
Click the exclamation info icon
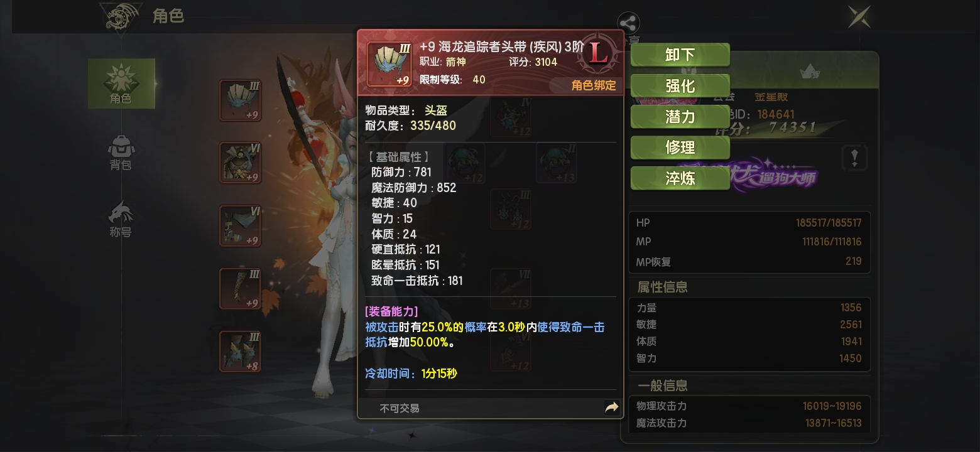coord(854,158)
